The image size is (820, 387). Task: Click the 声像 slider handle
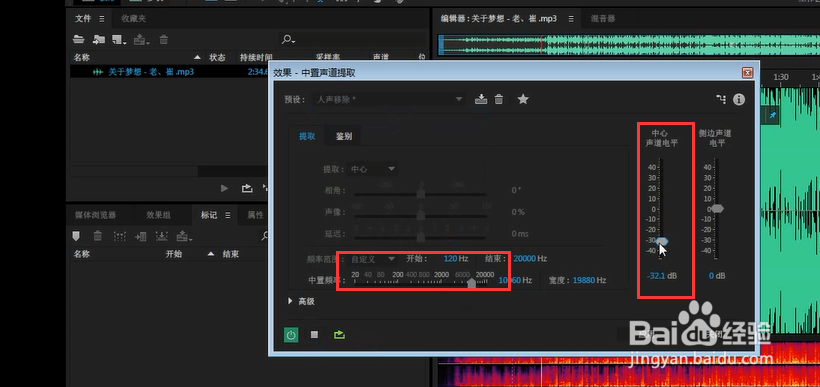pyautogui.click(x=420, y=215)
